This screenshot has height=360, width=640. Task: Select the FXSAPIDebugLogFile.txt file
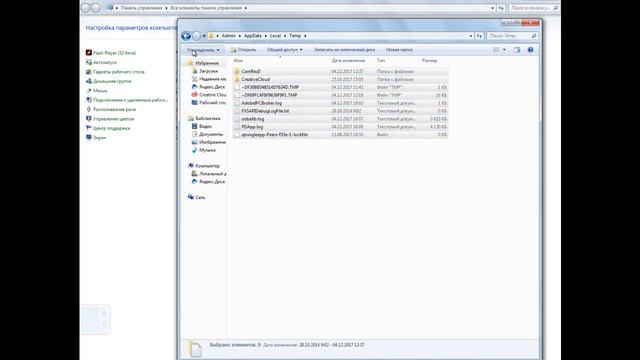(341, 111)
